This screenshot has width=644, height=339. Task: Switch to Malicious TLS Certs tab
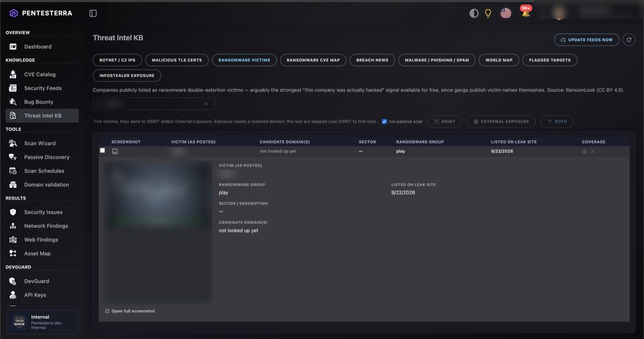point(177,60)
